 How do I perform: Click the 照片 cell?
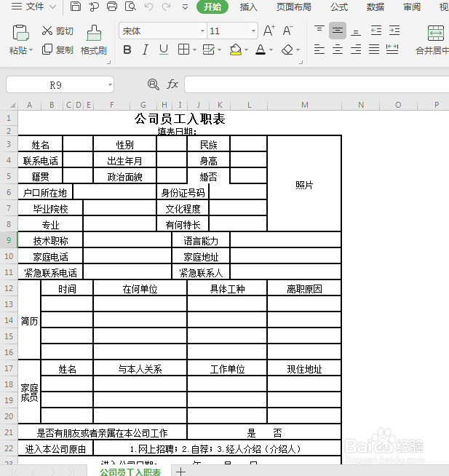pyautogui.click(x=304, y=183)
